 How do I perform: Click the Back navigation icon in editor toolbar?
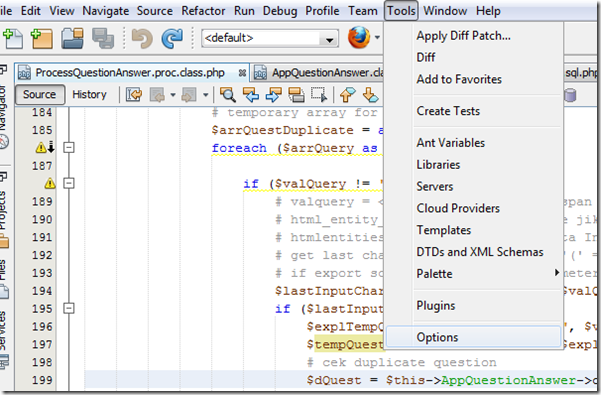(158, 95)
